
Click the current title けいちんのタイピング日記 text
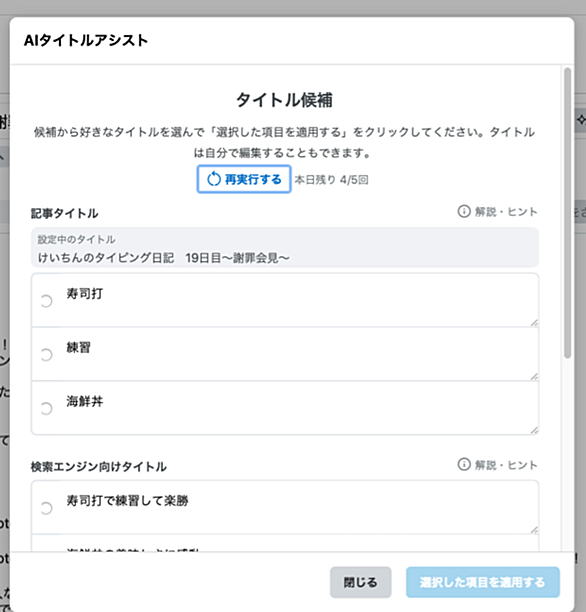coord(164,258)
